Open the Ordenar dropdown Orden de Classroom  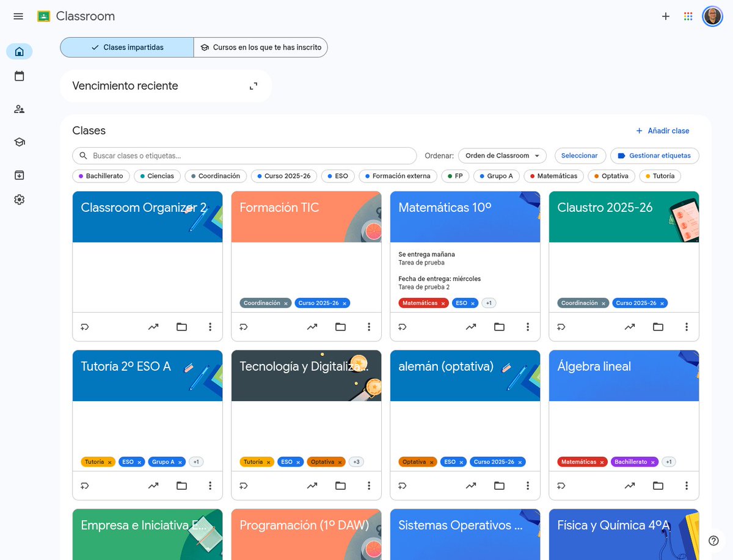coord(502,156)
